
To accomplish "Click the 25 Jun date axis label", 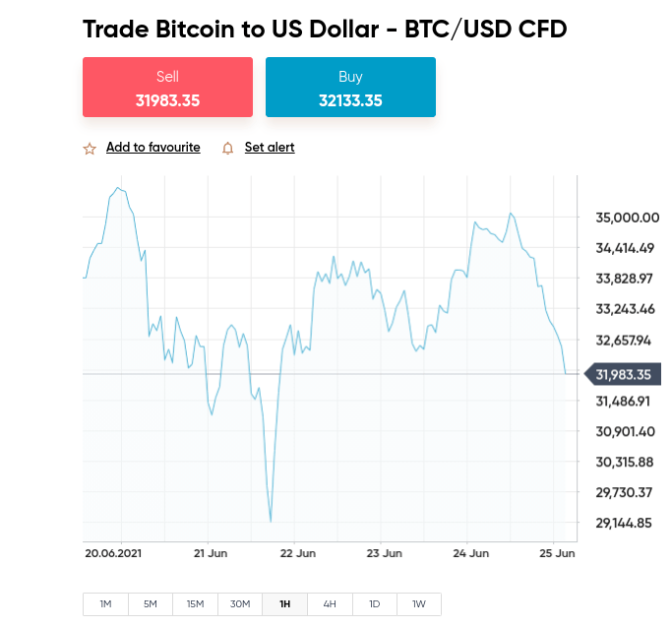I will point(557,553).
